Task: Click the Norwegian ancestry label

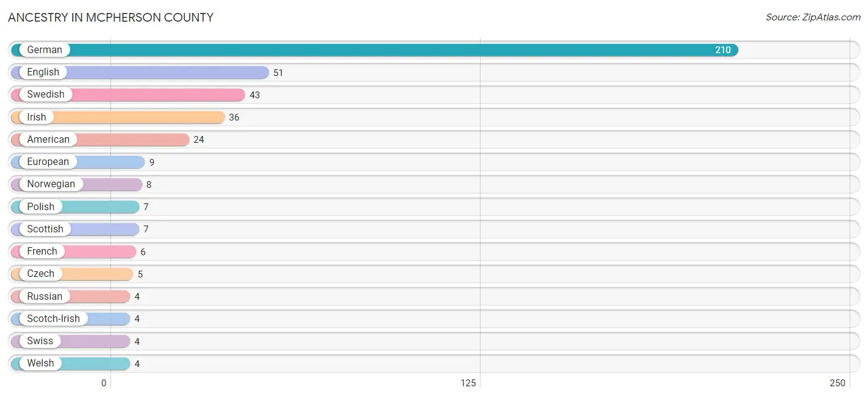Action: pos(51,184)
